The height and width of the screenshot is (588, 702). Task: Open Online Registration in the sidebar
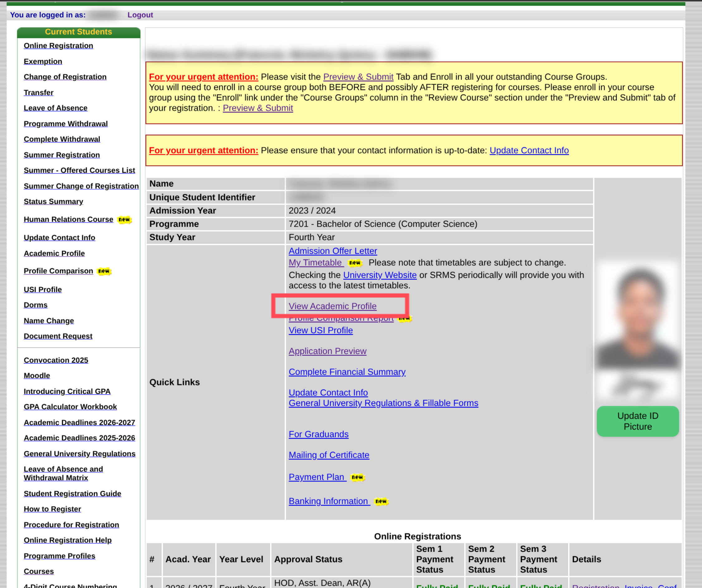click(x=59, y=46)
